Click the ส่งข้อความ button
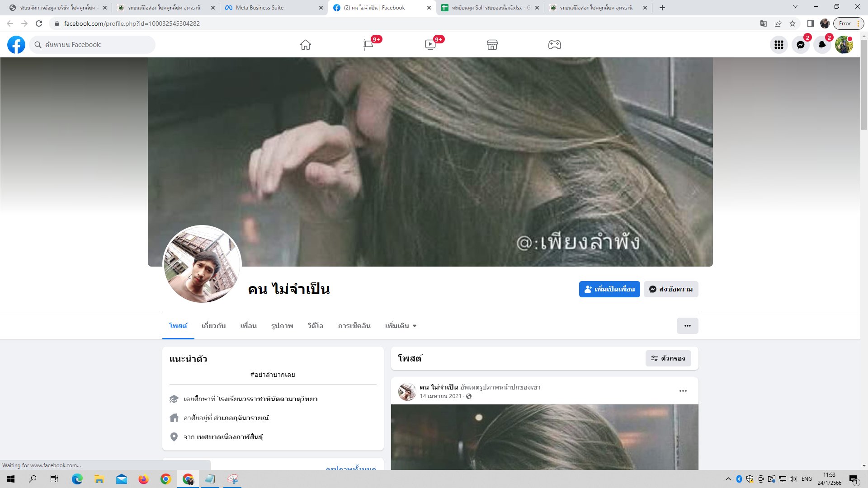 671,289
